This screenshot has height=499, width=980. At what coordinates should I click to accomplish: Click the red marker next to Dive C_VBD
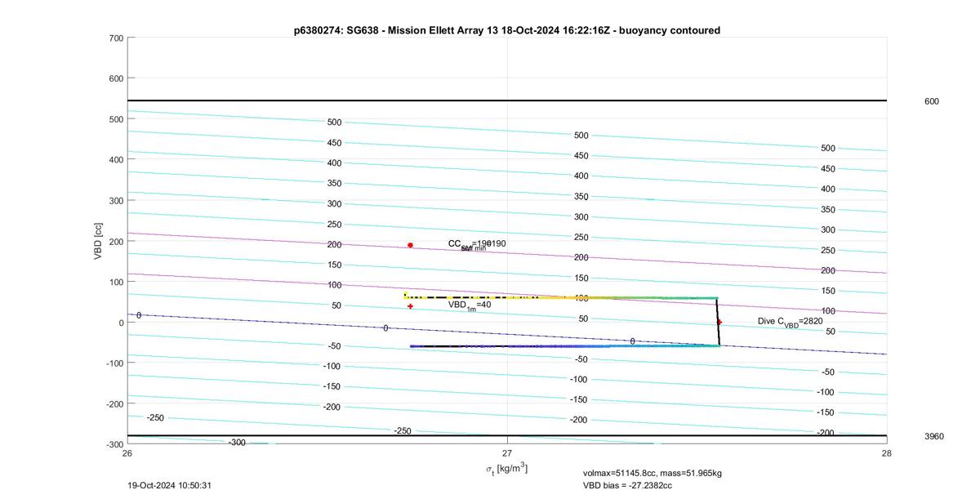click(x=719, y=322)
